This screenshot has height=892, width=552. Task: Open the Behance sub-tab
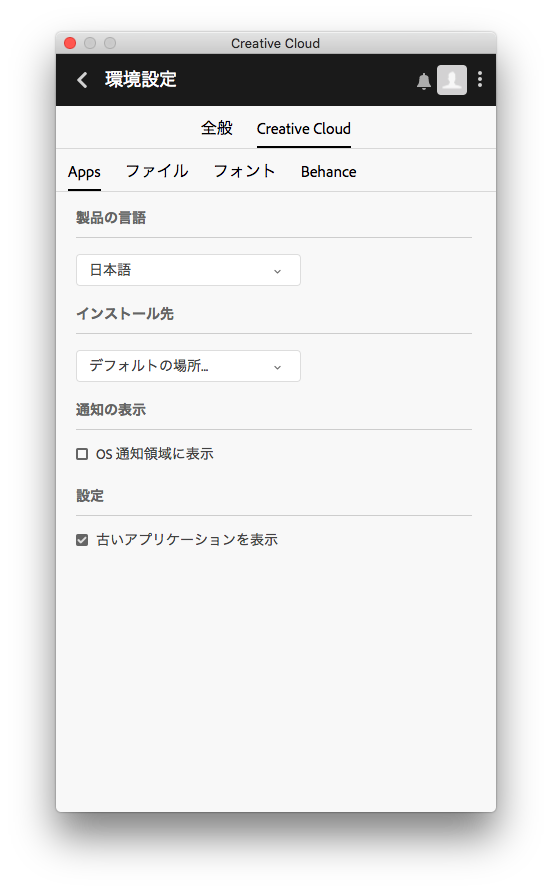[x=328, y=172]
